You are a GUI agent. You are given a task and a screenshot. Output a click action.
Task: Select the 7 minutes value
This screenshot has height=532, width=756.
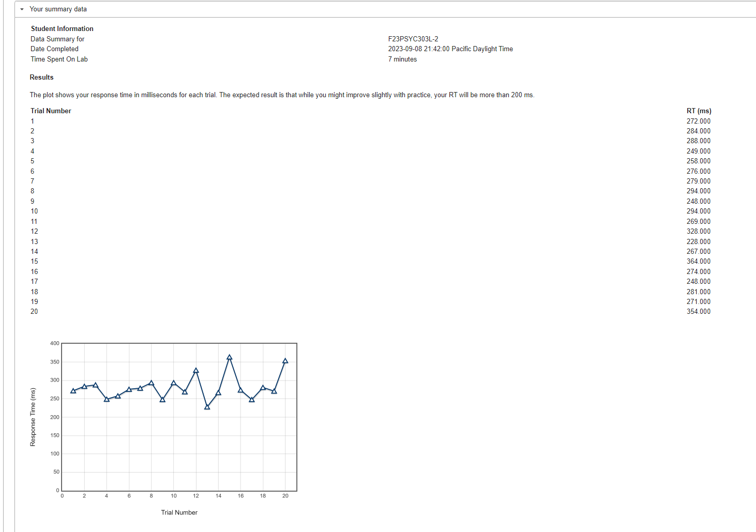point(402,59)
